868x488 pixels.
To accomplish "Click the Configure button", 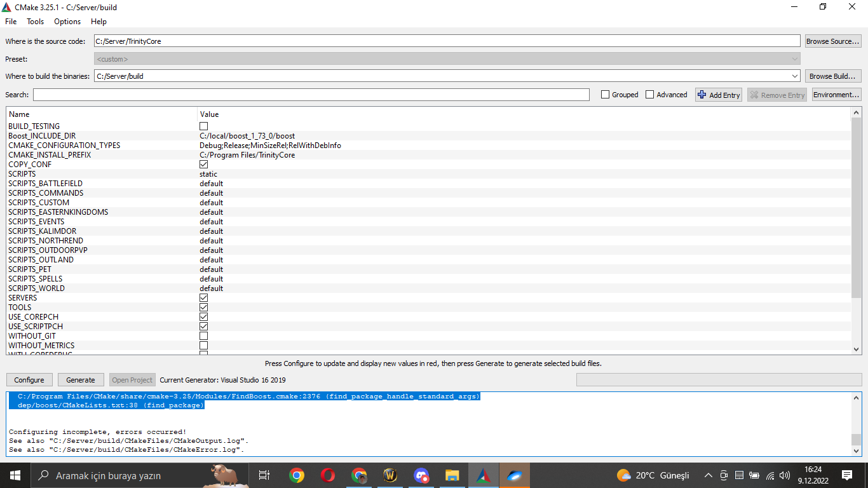I will point(29,380).
